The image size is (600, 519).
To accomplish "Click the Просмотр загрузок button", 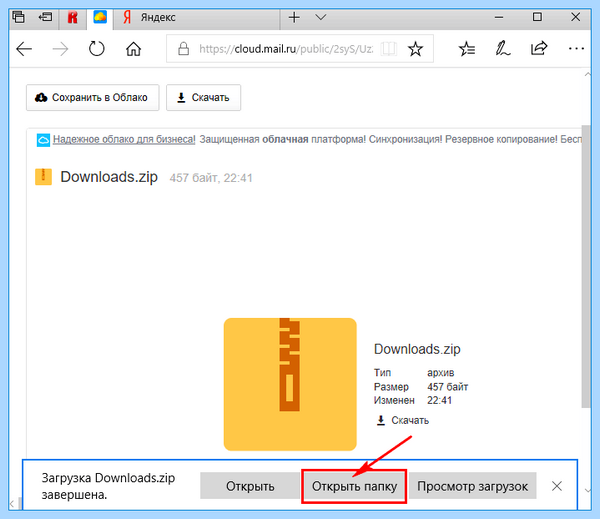I will point(473,486).
